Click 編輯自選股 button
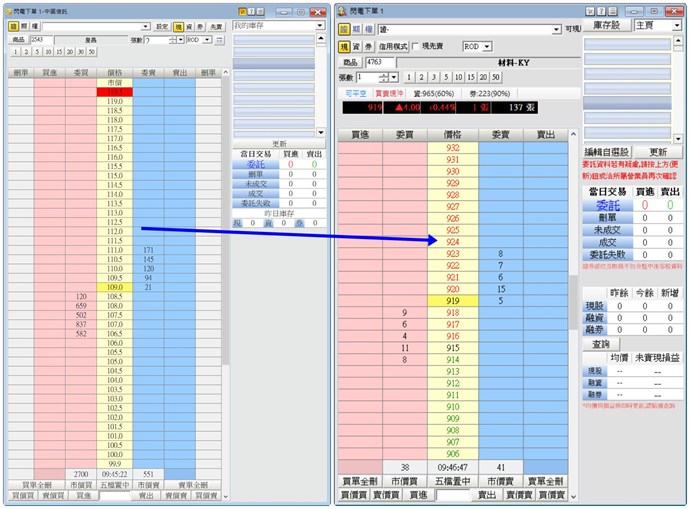690x509 pixels. pos(606,152)
